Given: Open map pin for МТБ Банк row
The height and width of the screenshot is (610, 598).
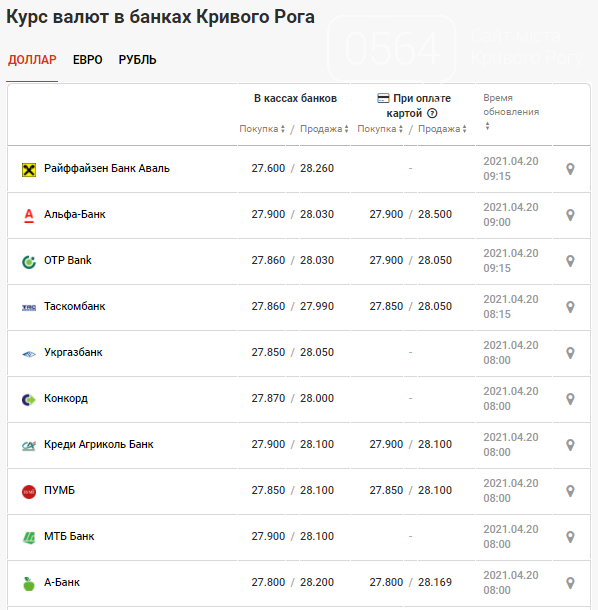Looking at the screenshot, I should pyautogui.click(x=570, y=537).
